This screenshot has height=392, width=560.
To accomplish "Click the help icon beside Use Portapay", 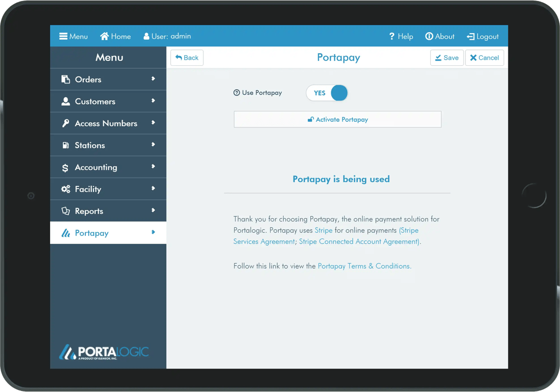I will pyautogui.click(x=236, y=93).
